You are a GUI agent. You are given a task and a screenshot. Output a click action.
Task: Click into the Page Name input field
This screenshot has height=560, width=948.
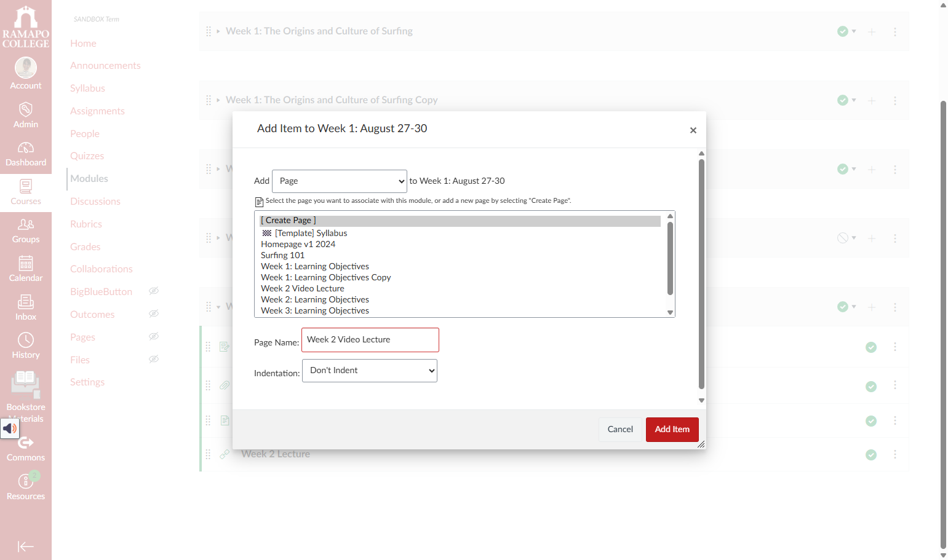(x=370, y=340)
